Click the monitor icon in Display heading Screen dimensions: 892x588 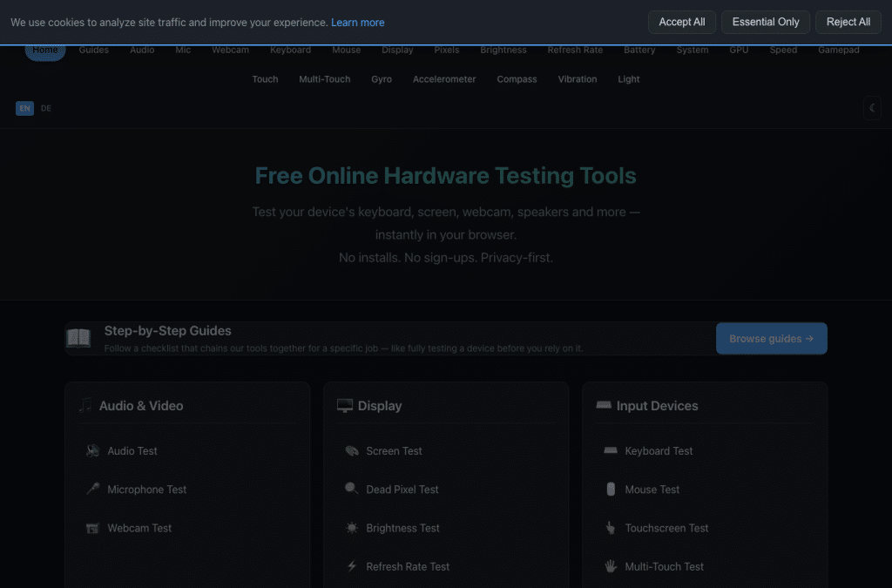point(345,405)
